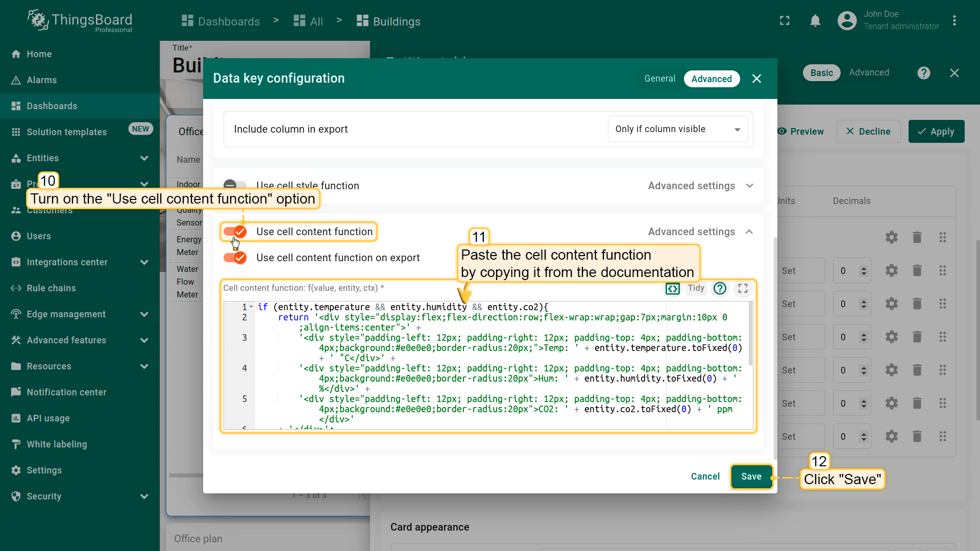Click the notifications bell icon
This screenshot has width=980, height=551.
pos(815,21)
